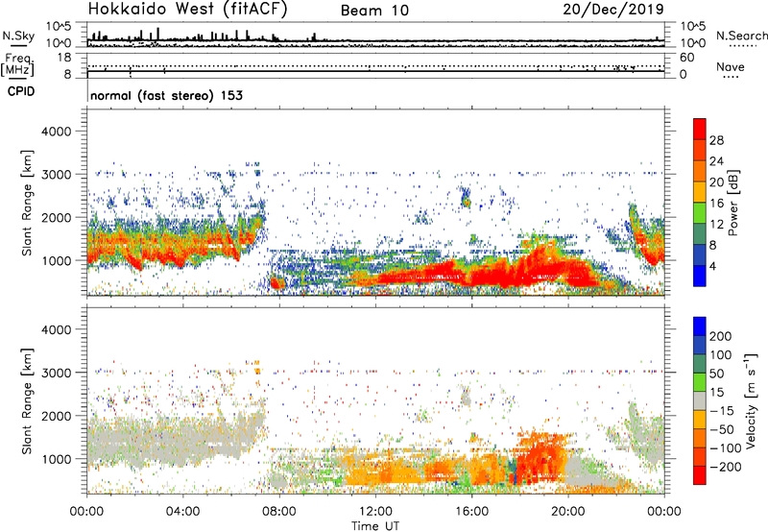768x532 pixels.
Task: Click the 'CPID' label
Action: [21, 91]
